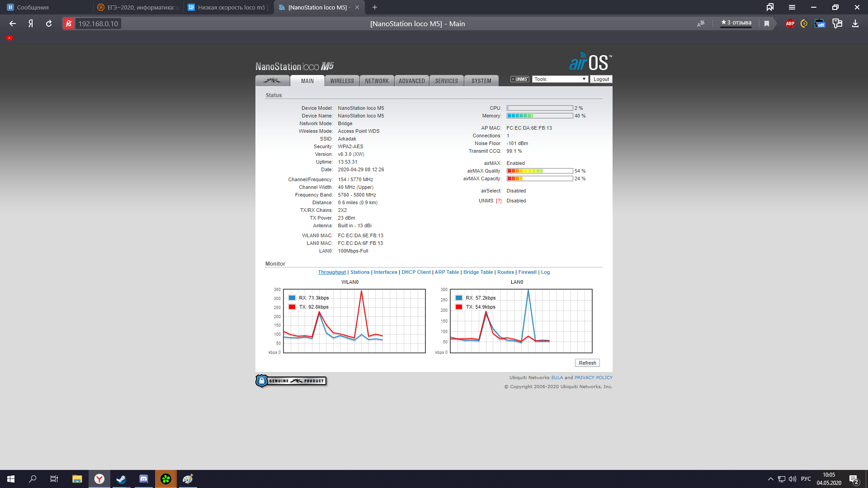Viewport: 868px width, 488px height.
Task: Open the Interfaces monitor link
Action: 385,272
